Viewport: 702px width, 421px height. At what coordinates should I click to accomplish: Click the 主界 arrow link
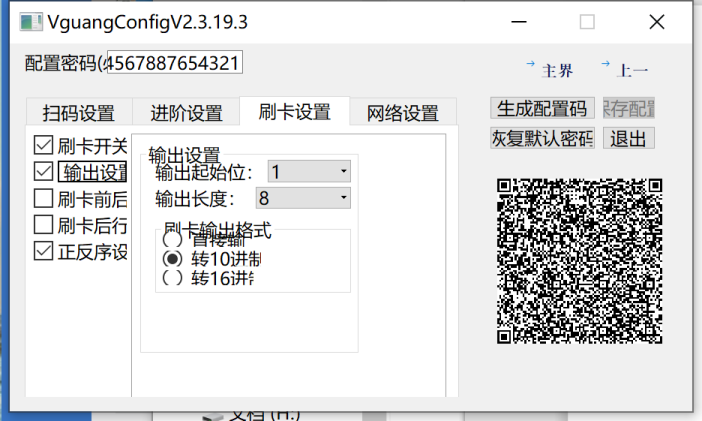[x=550, y=69]
